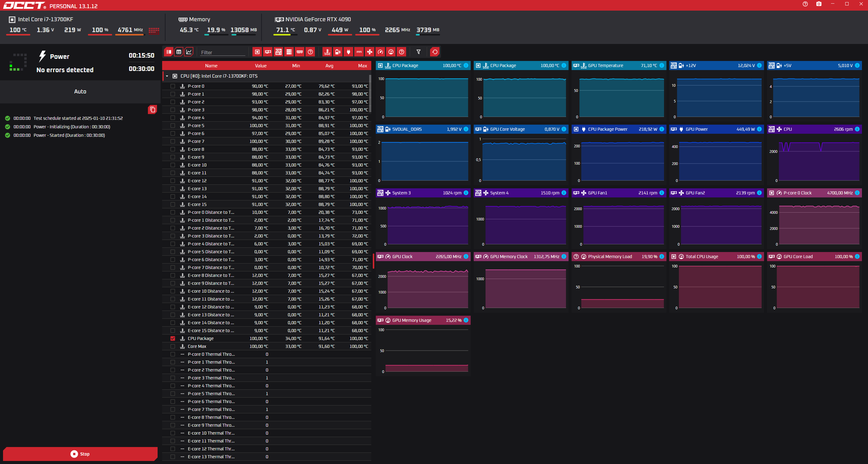
Task: Stop the running Power test
Action: click(x=80, y=454)
